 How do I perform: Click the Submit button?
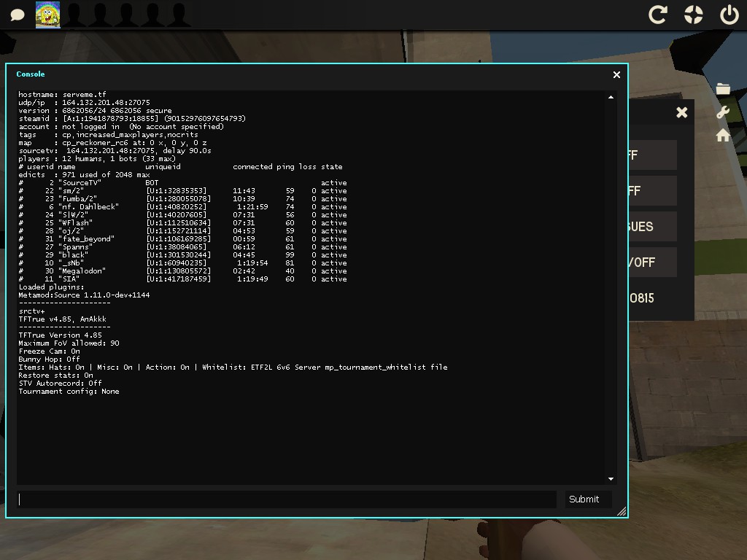pyautogui.click(x=584, y=499)
